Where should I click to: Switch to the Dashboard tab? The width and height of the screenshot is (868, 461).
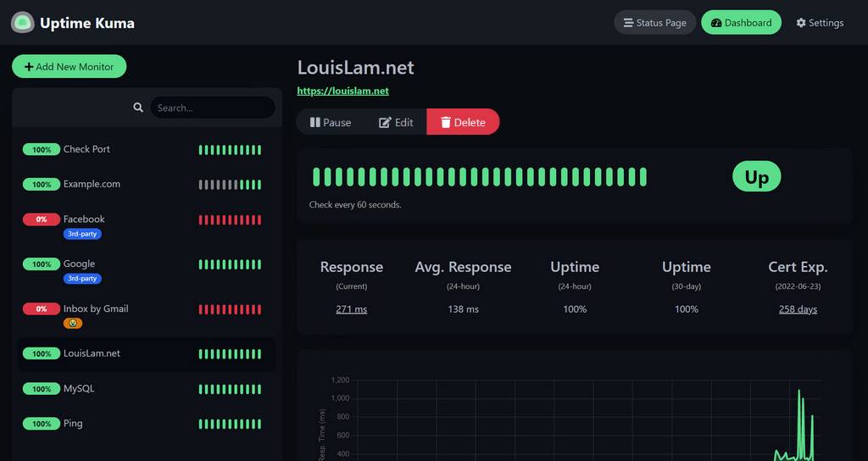tap(741, 23)
